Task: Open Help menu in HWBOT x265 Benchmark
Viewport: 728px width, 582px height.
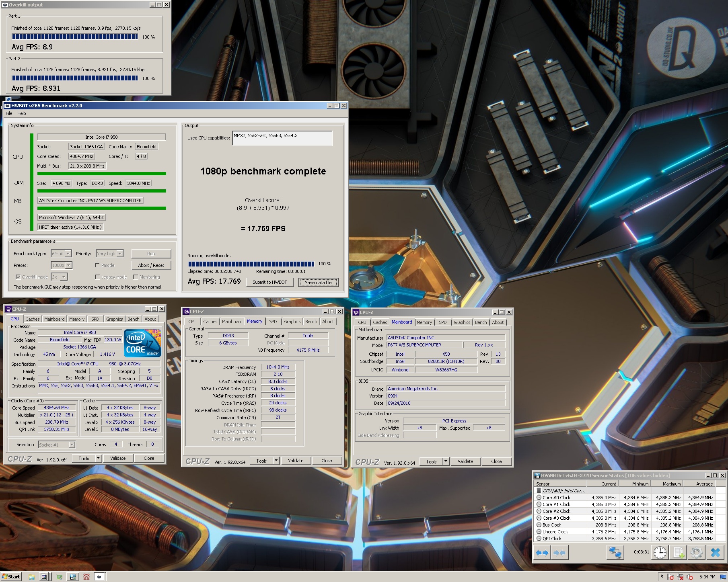Action: tap(22, 113)
